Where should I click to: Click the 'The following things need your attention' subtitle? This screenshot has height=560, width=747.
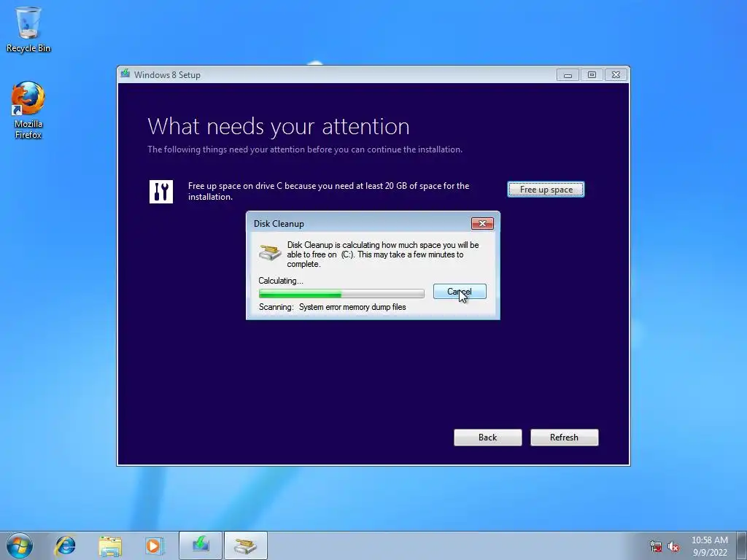click(305, 149)
